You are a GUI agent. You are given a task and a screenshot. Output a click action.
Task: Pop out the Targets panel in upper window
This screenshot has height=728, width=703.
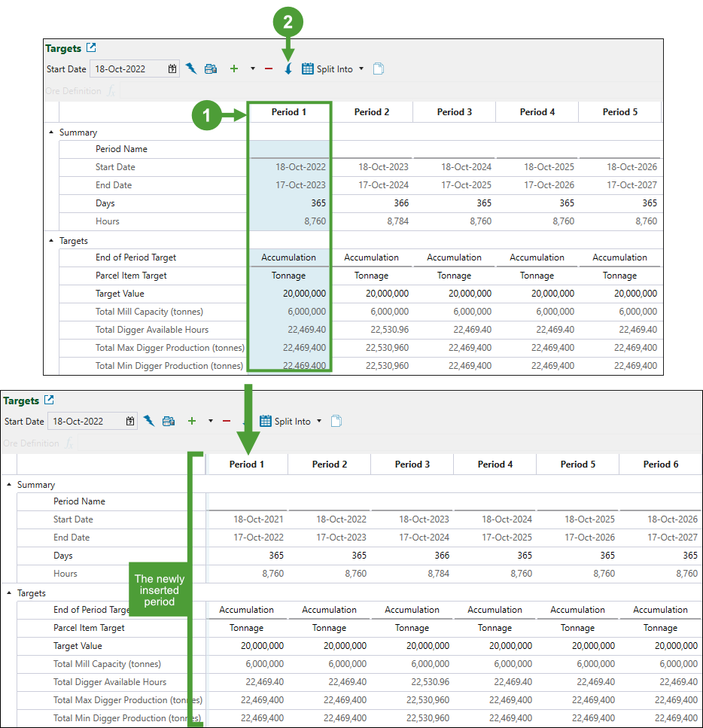tap(91, 47)
